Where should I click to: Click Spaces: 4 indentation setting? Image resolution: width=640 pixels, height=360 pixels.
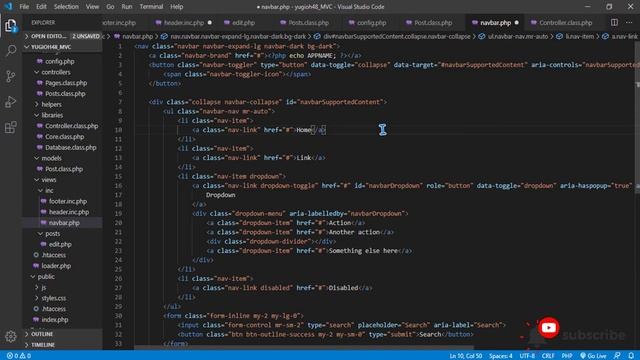point(500,356)
